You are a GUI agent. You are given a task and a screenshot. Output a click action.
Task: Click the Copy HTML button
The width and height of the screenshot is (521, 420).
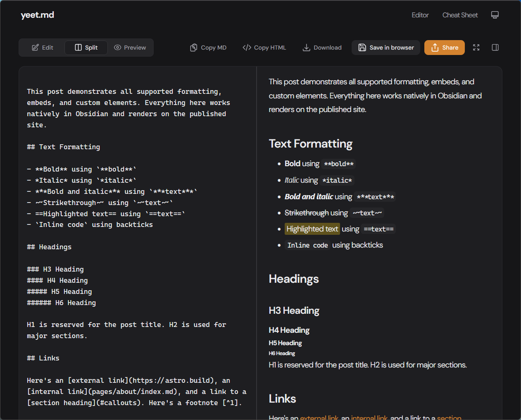point(264,48)
